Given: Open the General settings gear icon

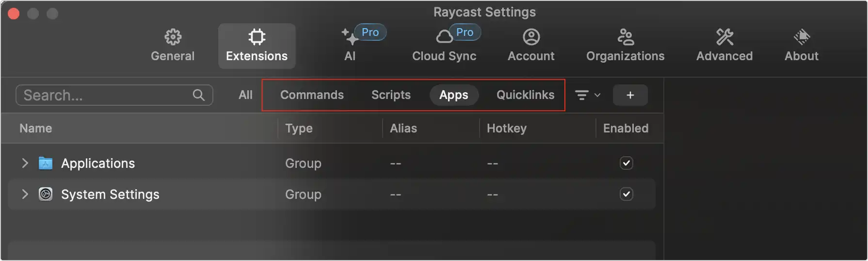Looking at the screenshot, I should [x=173, y=37].
